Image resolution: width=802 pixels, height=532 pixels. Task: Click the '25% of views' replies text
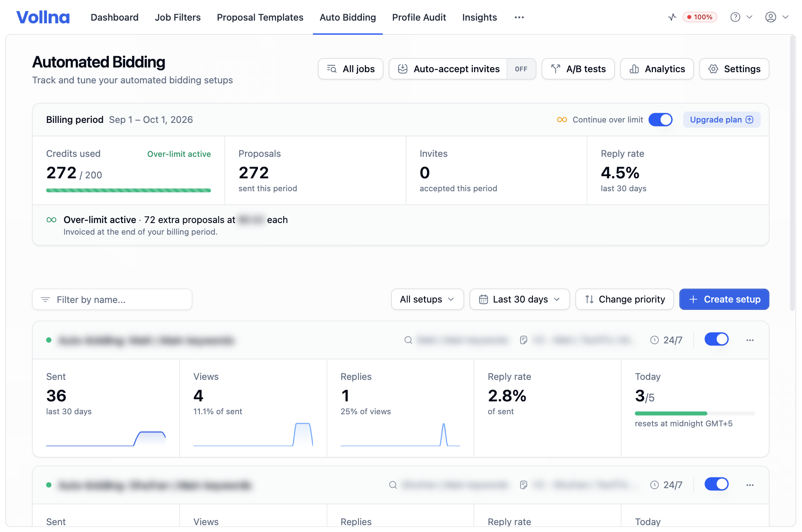click(x=366, y=412)
